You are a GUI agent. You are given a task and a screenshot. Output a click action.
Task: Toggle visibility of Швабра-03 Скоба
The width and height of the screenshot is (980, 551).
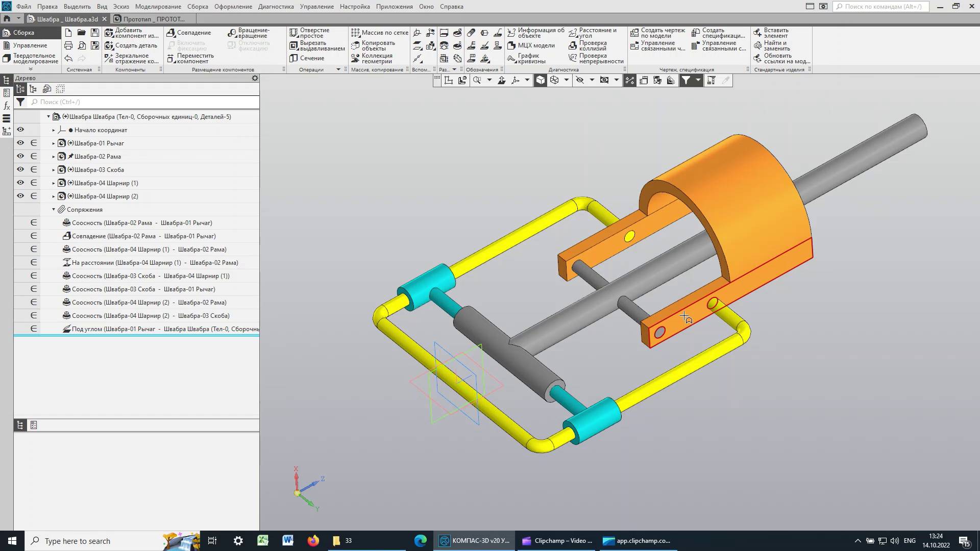20,169
